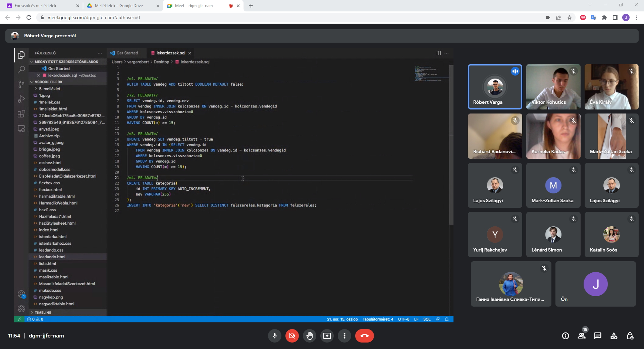The width and height of the screenshot is (644, 362).
Task: Open the meeting details info icon
Action: click(x=566, y=336)
